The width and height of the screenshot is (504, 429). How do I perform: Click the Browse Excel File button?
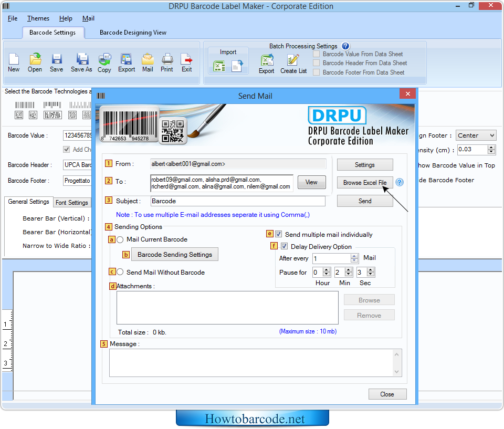click(365, 182)
